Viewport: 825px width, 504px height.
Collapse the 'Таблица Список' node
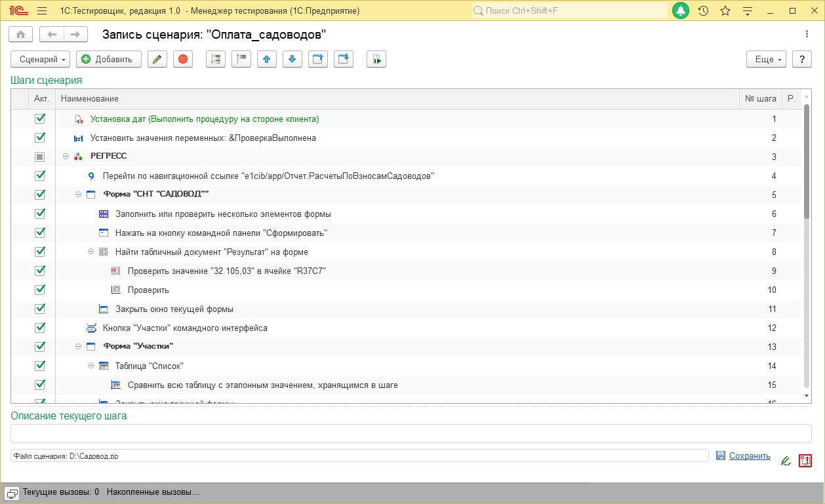[91, 366]
